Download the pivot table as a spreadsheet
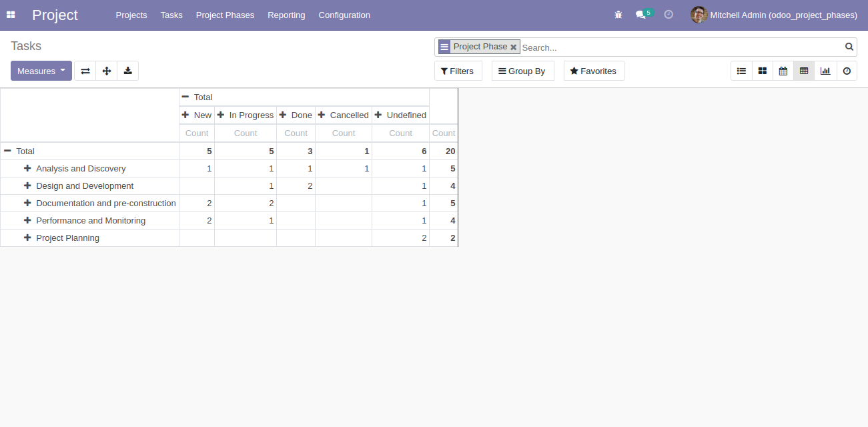The height and width of the screenshot is (427, 868). tap(128, 71)
